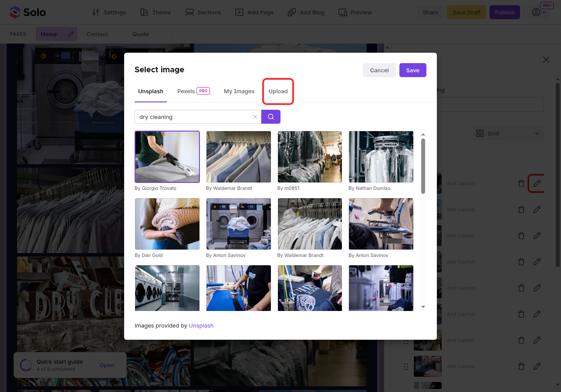Click Add Blog in toolbar
The image size is (561, 392).
pos(306,12)
